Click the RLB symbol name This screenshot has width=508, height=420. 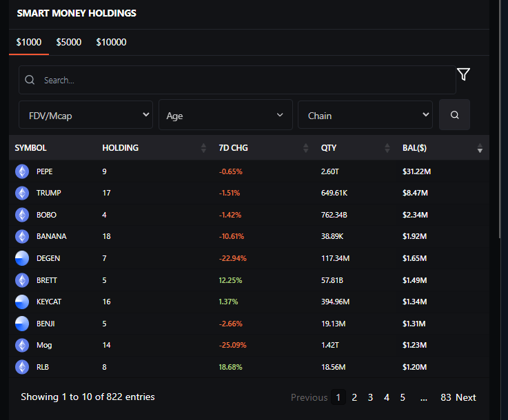(x=43, y=367)
